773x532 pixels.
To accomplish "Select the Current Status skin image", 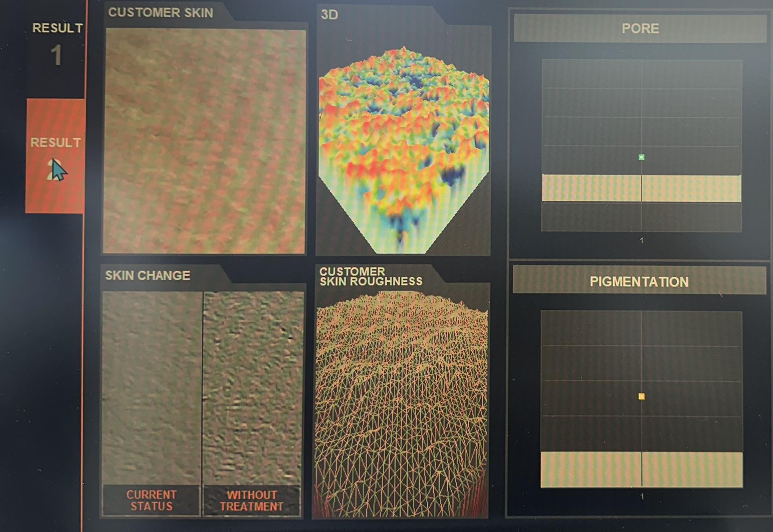I will 152,387.
